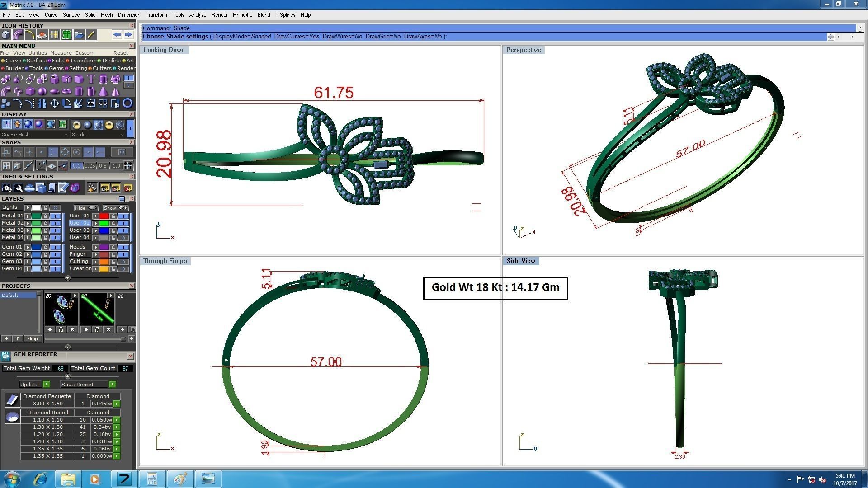Activate the Move gumball arrows tool
This screenshot has height=488, width=868.
54,103
